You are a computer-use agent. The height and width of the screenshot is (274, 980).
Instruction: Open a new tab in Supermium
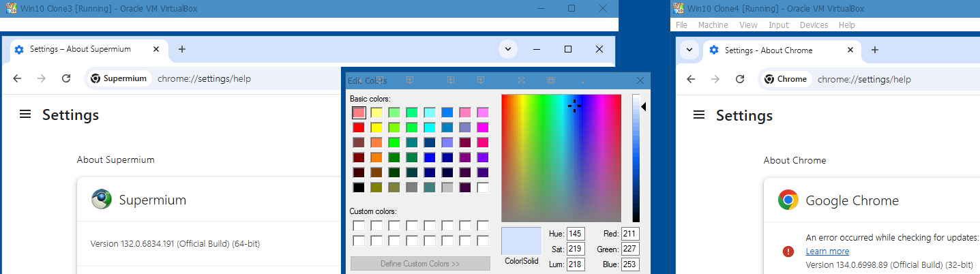point(182,49)
